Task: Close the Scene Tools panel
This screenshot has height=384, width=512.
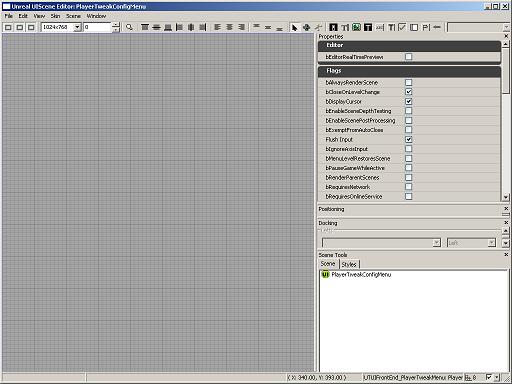Action: click(x=506, y=254)
